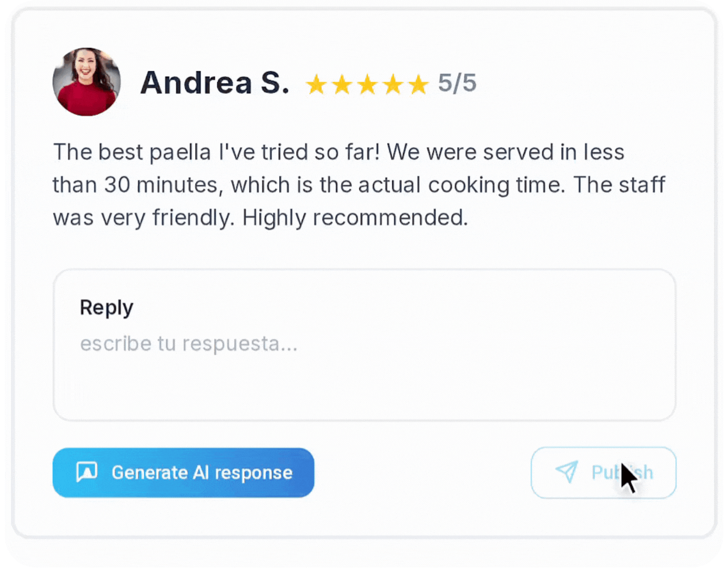This screenshot has height=568, width=728.
Task: Click the chat bubble icon in Generate button
Action: tap(87, 472)
